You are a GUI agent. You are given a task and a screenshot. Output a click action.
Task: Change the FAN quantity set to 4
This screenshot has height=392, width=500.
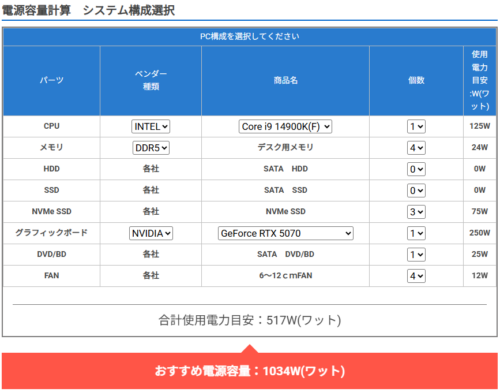pos(416,276)
